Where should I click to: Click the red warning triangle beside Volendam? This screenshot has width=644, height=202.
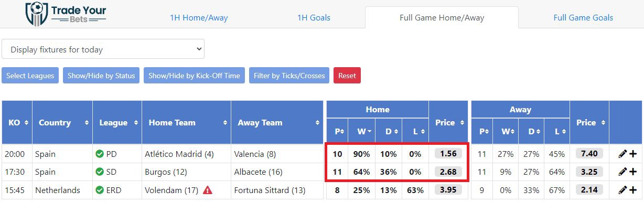click(208, 190)
